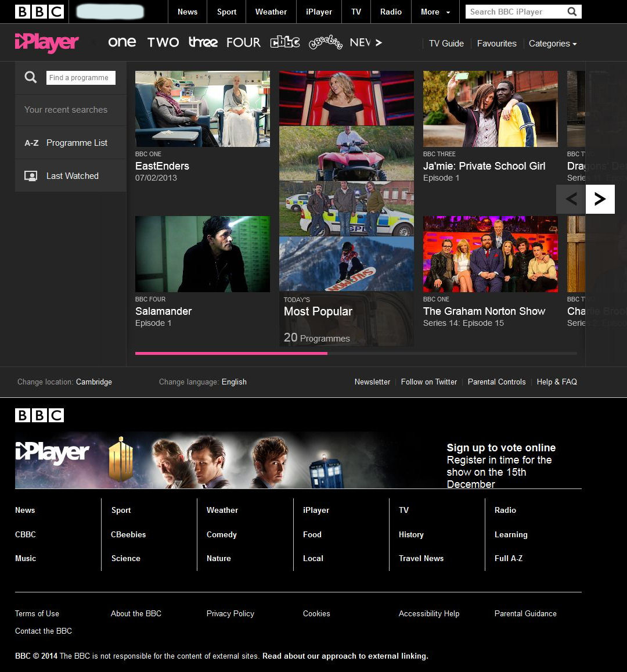Click the pink iPlayer logo
Viewport: 627px width, 672px height.
point(46,43)
